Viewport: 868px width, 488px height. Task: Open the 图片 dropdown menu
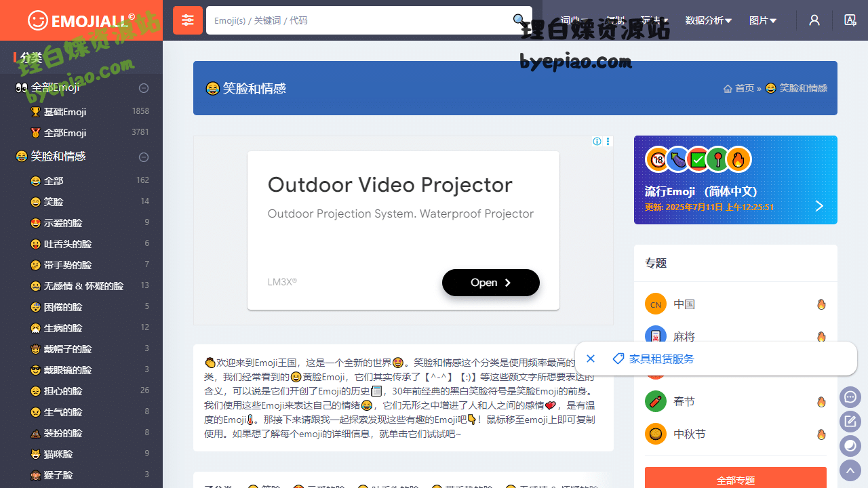click(x=763, y=20)
